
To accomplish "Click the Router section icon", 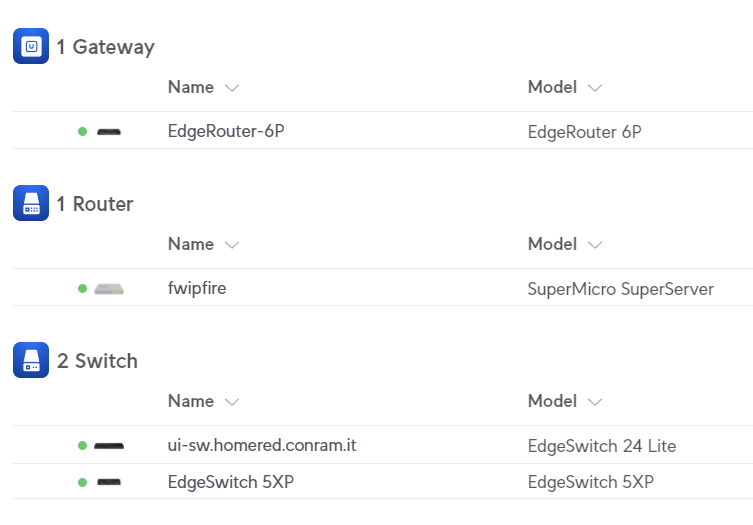I will click(31, 203).
